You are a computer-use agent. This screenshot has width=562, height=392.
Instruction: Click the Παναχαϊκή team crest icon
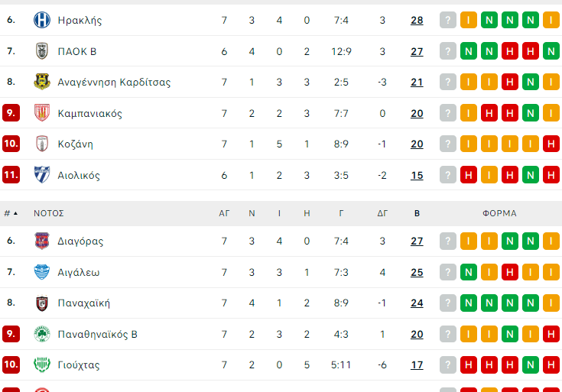point(41,303)
